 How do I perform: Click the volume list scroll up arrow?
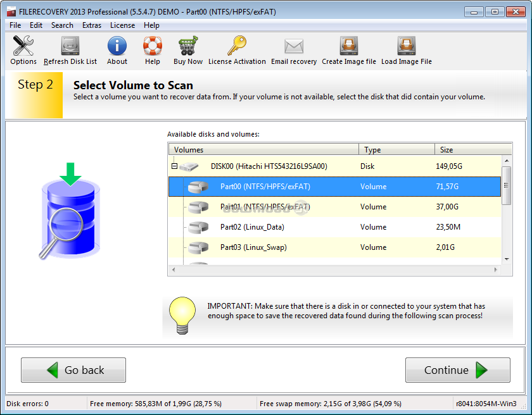coord(507,161)
